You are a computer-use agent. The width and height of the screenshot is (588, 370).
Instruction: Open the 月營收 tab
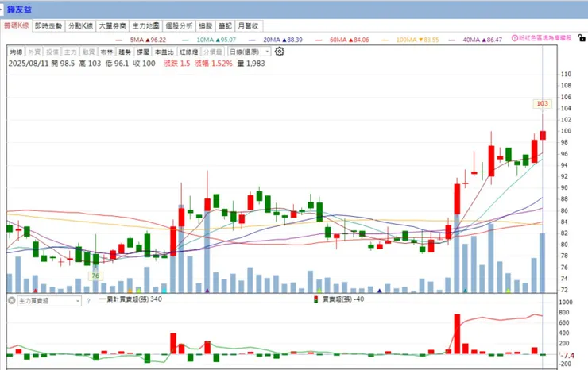(248, 25)
